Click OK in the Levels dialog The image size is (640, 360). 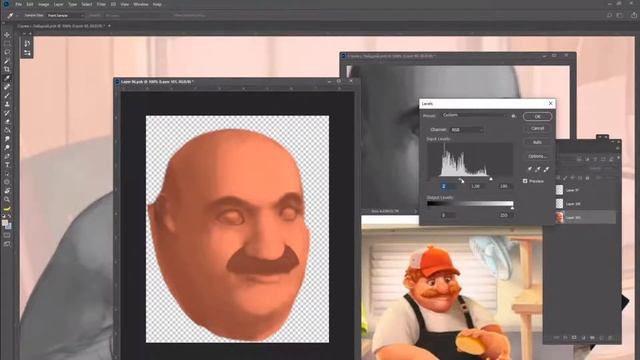537,117
